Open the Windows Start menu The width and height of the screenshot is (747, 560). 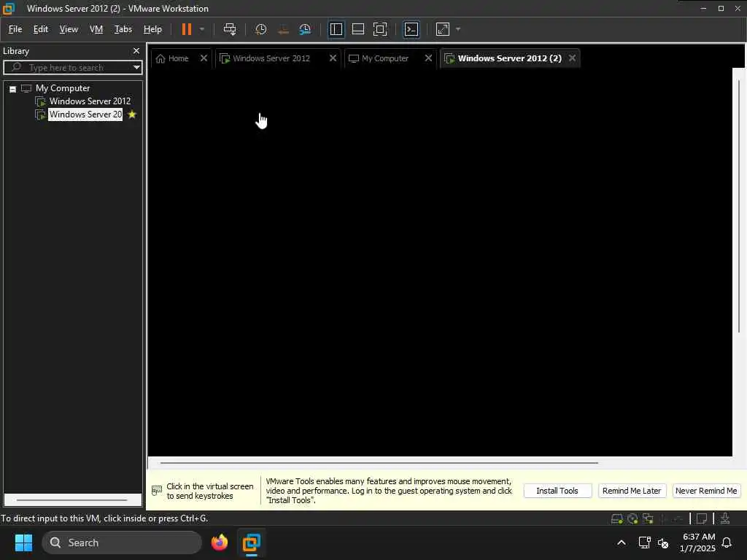(24, 542)
